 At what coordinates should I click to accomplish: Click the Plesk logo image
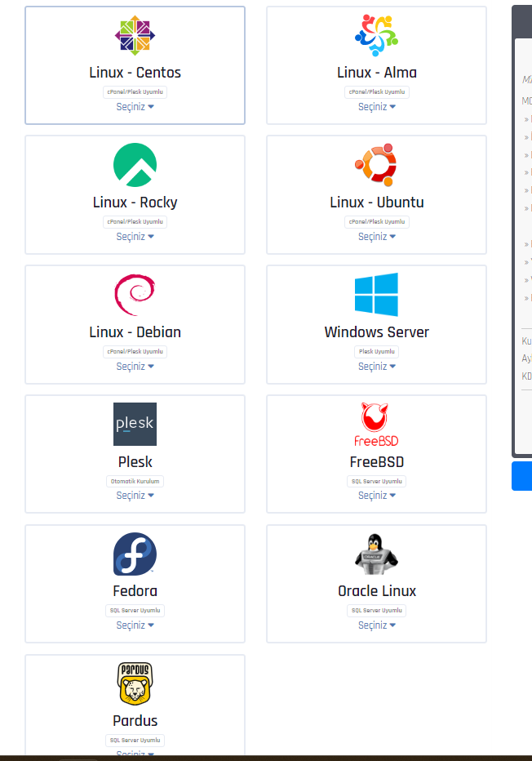[x=135, y=424]
